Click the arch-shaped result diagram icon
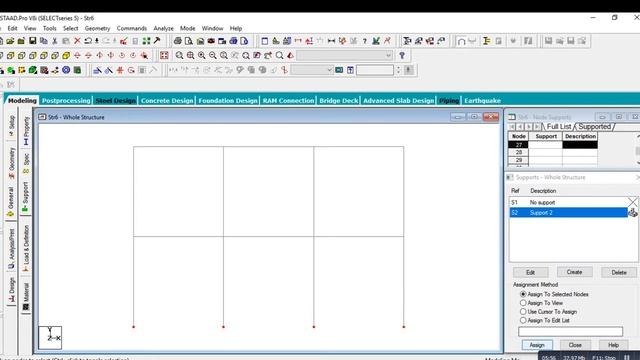This screenshot has height=360, width=640. (x=461, y=41)
